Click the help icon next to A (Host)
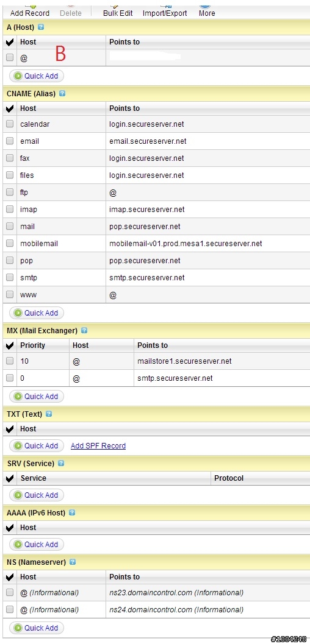This screenshot has height=644, width=310. point(41,27)
